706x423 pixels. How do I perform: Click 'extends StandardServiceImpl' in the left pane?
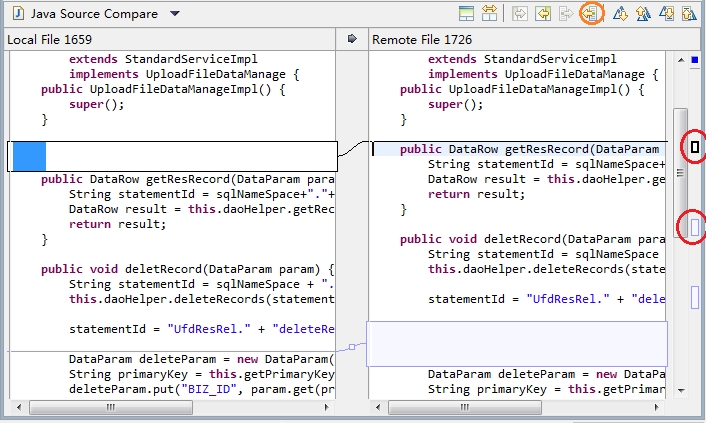click(163, 59)
